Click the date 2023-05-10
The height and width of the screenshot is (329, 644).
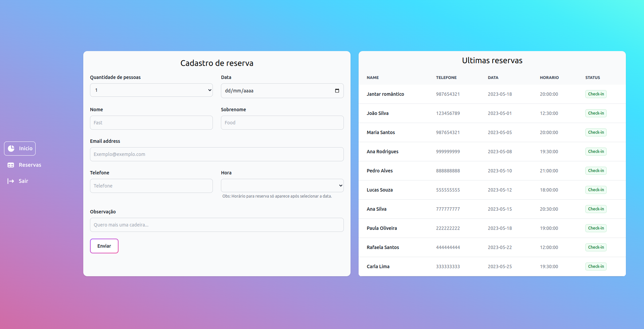point(500,171)
